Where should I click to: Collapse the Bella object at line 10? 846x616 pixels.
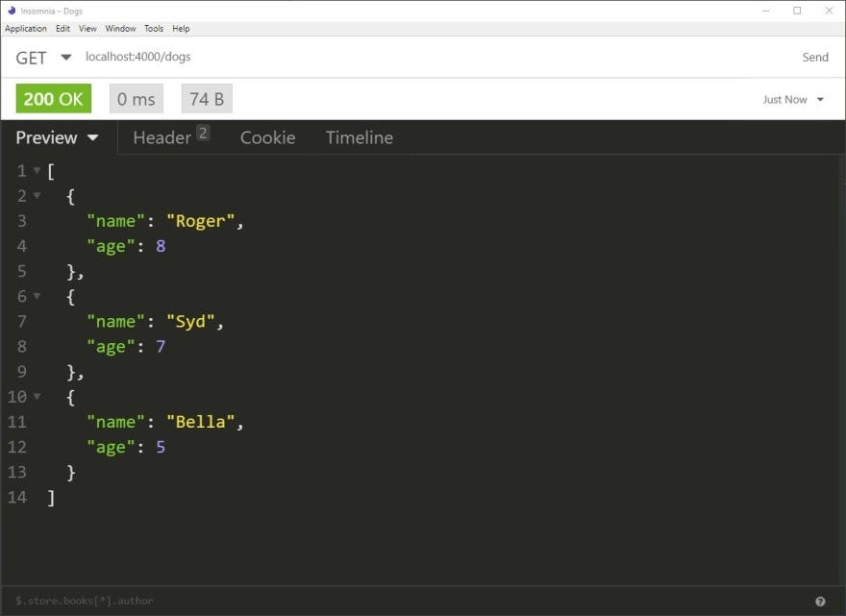[x=37, y=396]
